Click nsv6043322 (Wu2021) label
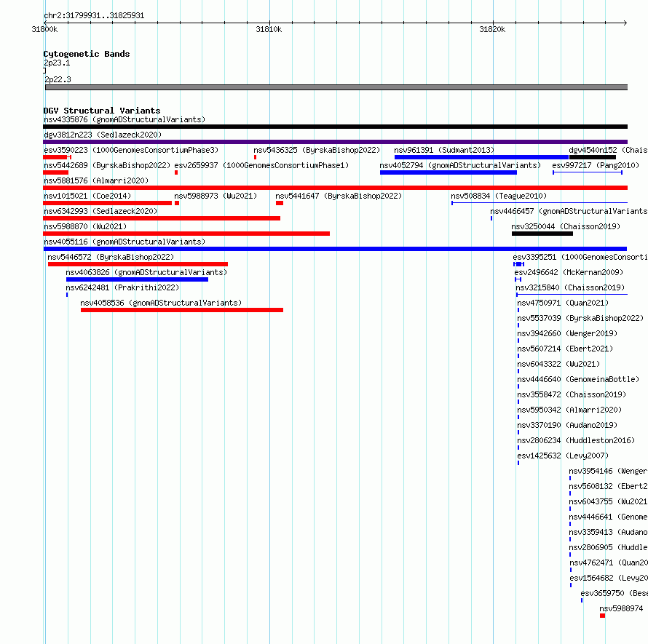This screenshot has height=644, width=648. tap(558, 365)
